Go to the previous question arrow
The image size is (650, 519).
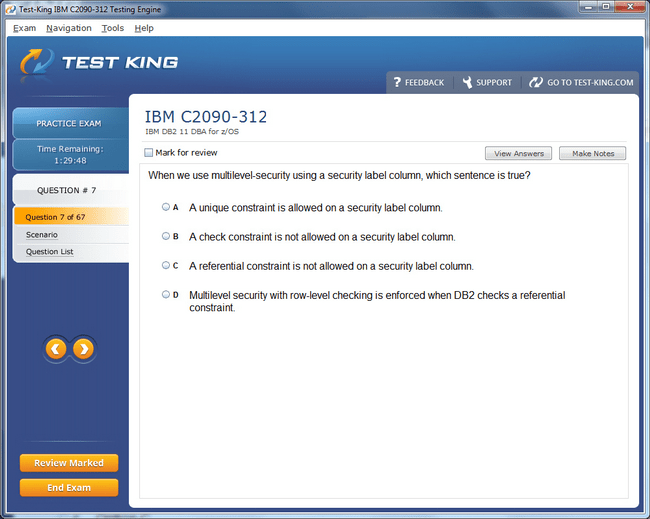pyautogui.click(x=56, y=349)
